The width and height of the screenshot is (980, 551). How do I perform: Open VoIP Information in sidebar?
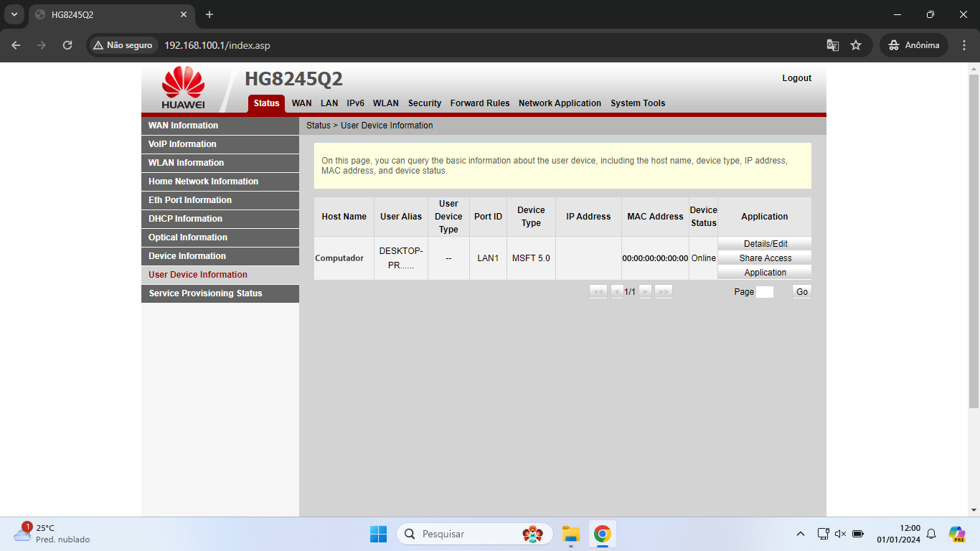point(220,144)
